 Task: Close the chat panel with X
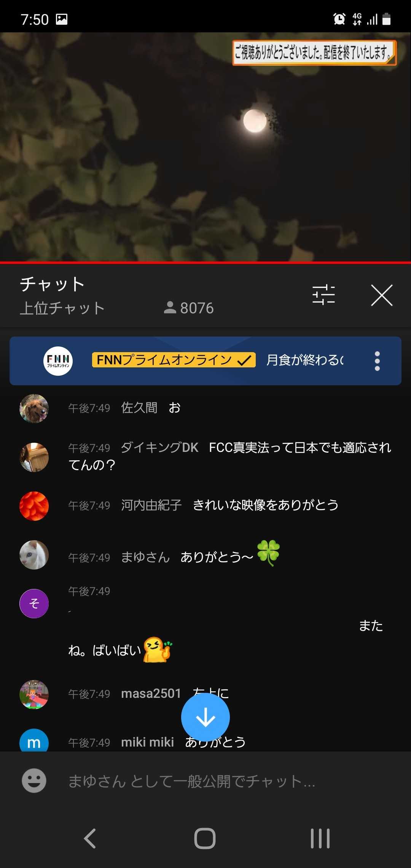(382, 295)
